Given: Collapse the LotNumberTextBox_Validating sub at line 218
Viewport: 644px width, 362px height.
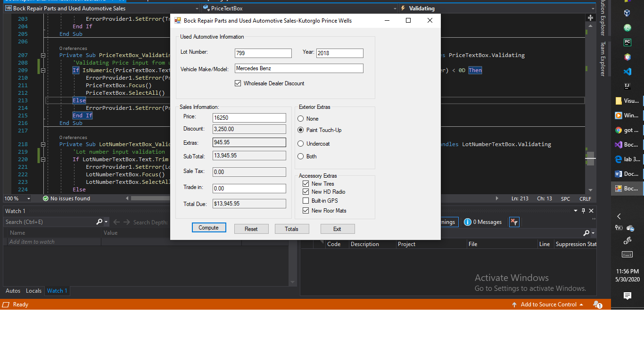Looking at the screenshot, I should point(43,144).
